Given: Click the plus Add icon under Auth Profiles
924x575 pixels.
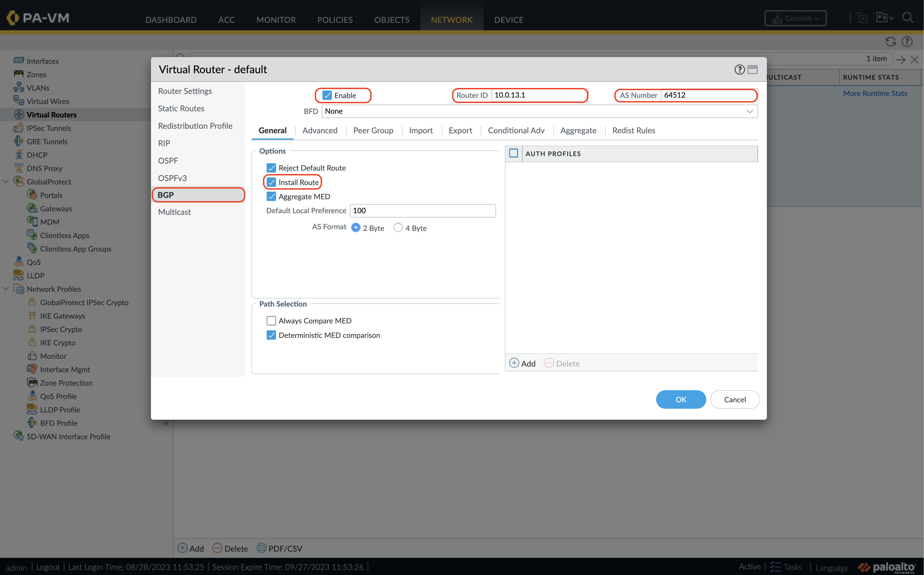Looking at the screenshot, I should coord(514,363).
